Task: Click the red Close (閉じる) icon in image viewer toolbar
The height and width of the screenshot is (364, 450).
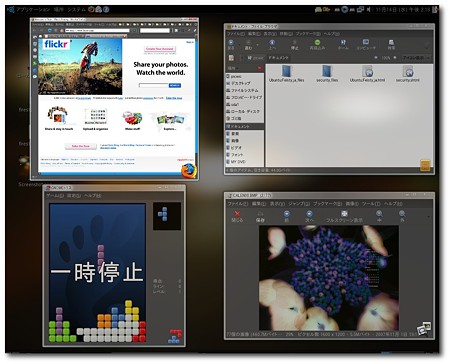Action: (x=237, y=216)
